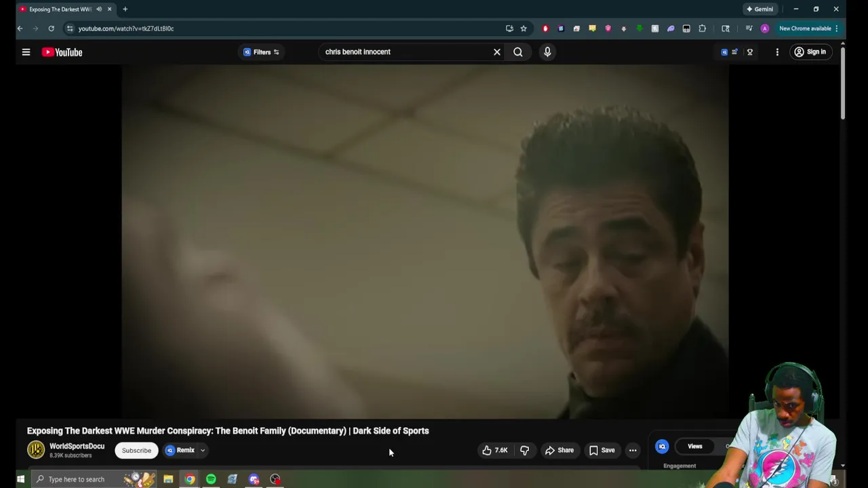Image resolution: width=868 pixels, height=488 pixels.
Task: Open the Share dialog for the video
Action: point(559,450)
